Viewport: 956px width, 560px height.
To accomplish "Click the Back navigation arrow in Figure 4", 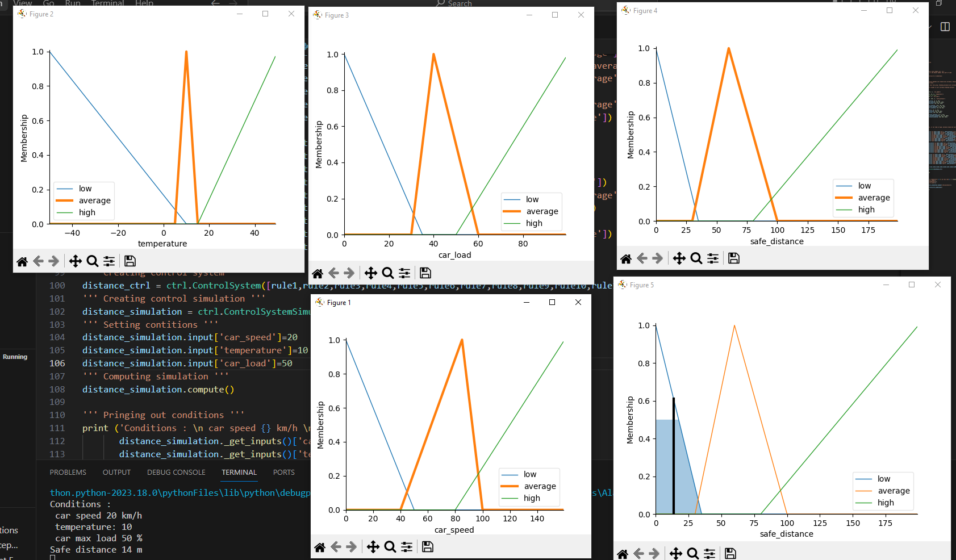I will coord(642,258).
